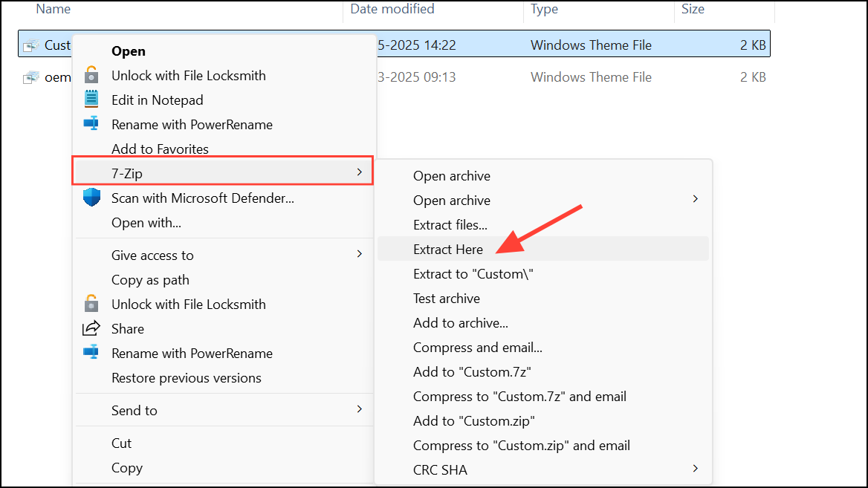Expand the Give access to submenu chevron
The image size is (868, 488).
[359, 255]
